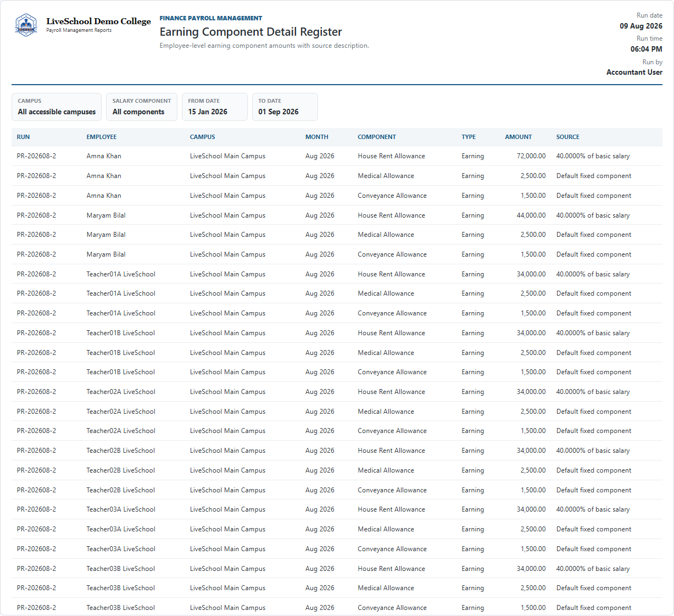The height and width of the screenshot is (616, 674).
Task: Click Maryam Bilal in the Medical Allowance row
Action: click(x=106, y=235)
